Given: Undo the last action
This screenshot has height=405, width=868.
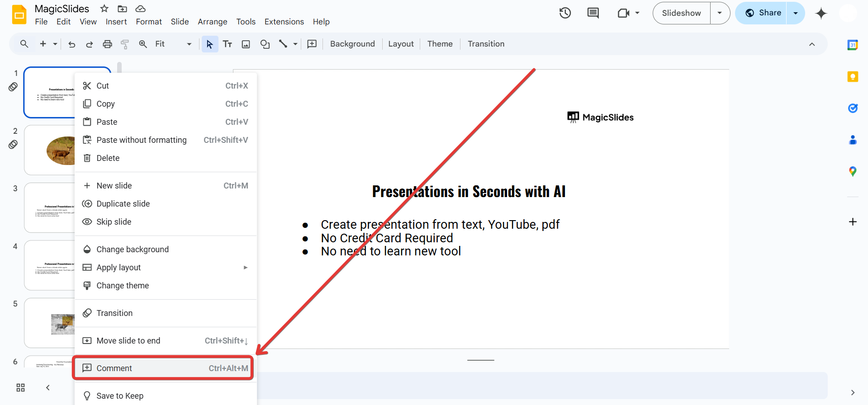Looking at the screenshot, I should [71, 44].
